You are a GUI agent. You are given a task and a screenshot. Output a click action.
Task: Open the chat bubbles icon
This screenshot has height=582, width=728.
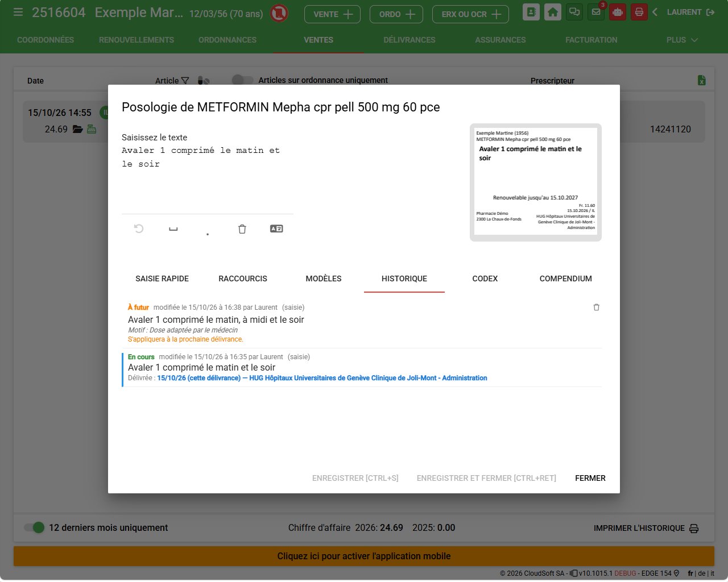coord(574,12)
